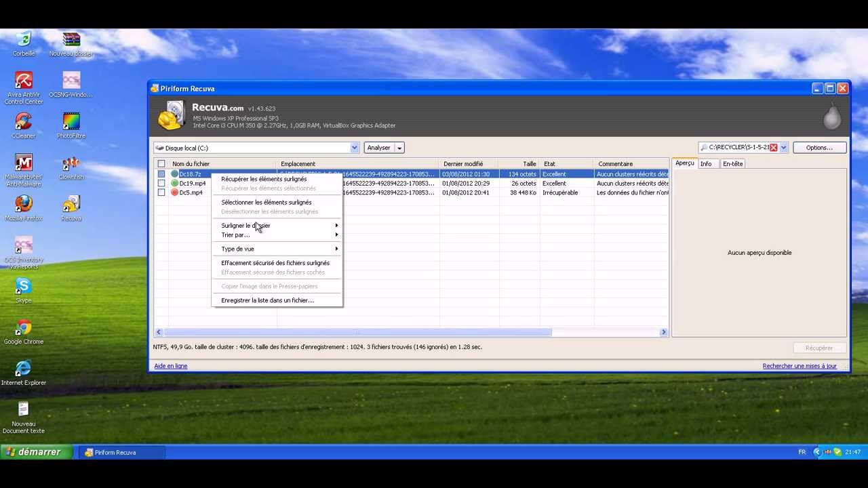Check the box for Dc19.mp4

tap(161, 183)
